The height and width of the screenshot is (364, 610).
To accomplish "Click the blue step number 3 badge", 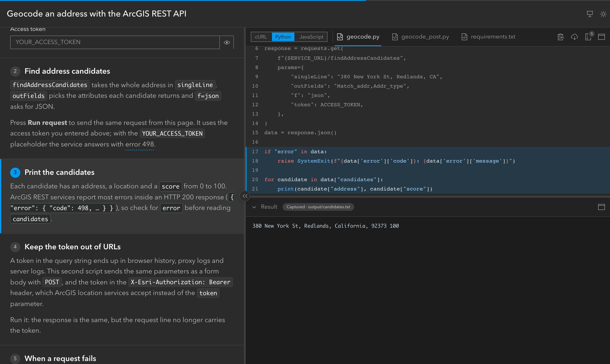I will 15,172.
